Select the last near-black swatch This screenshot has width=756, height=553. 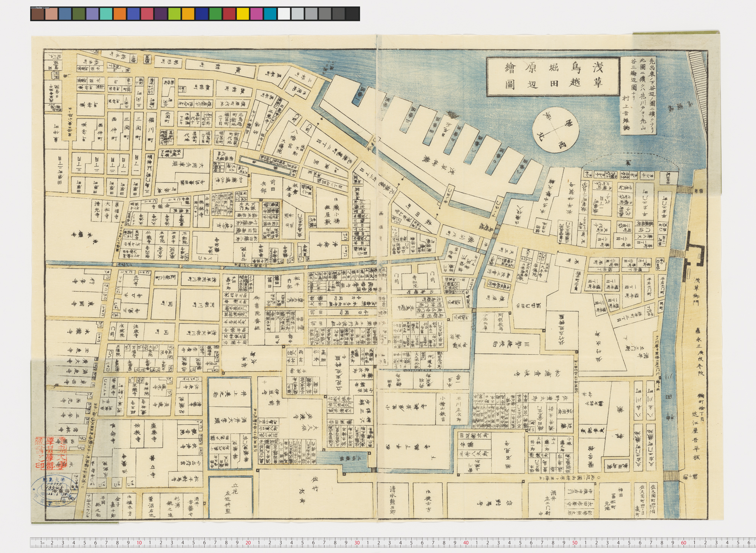point(352,14)
